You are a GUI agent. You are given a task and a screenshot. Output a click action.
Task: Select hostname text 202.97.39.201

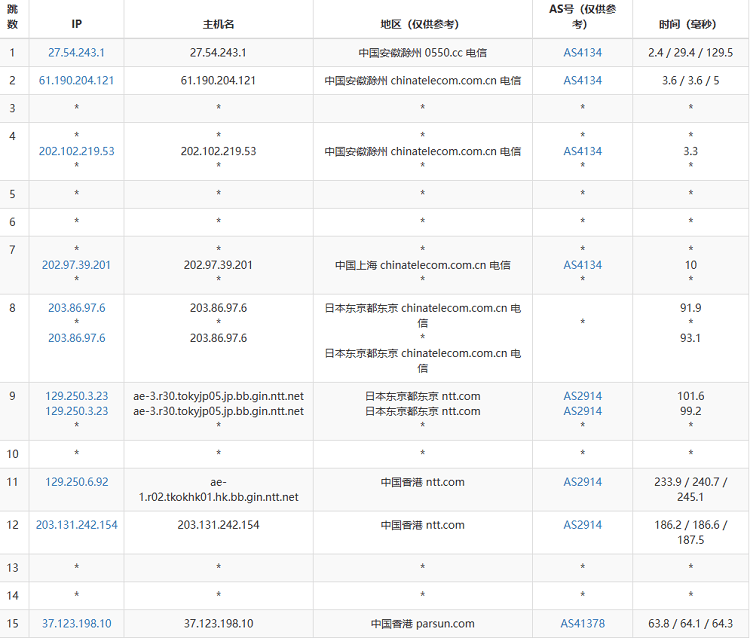click(x=218, y=265)
